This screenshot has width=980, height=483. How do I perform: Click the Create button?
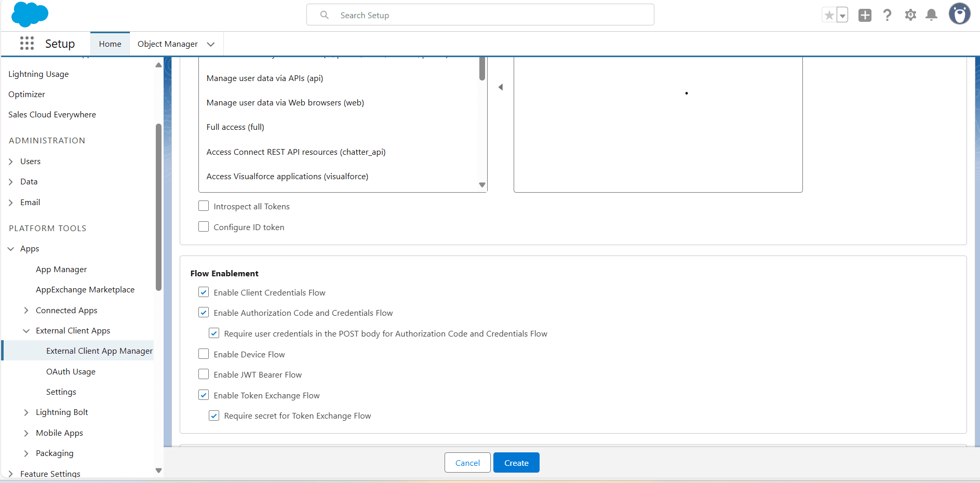(516, 463)
